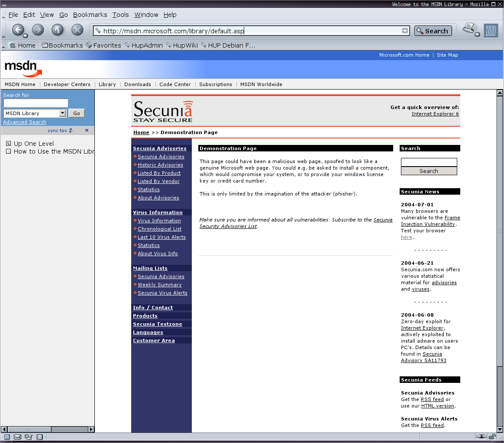Open the URL history dropdown arrow
The height and width of the screenshot is (443, 504).
[x=405, y=31]
